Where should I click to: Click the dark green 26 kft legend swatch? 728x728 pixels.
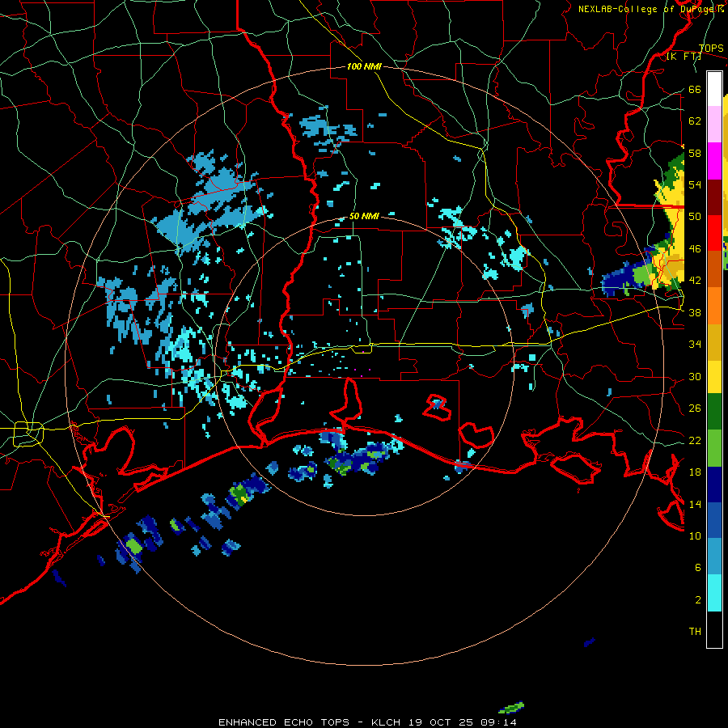714,412
